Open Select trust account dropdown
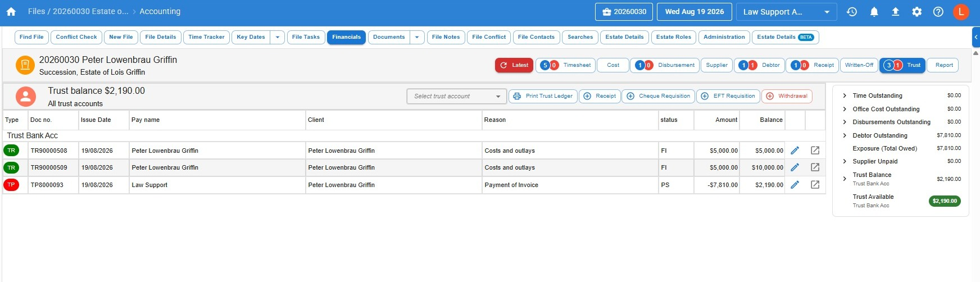The width and height of the screenshot is (980, 282). [456, 97]
